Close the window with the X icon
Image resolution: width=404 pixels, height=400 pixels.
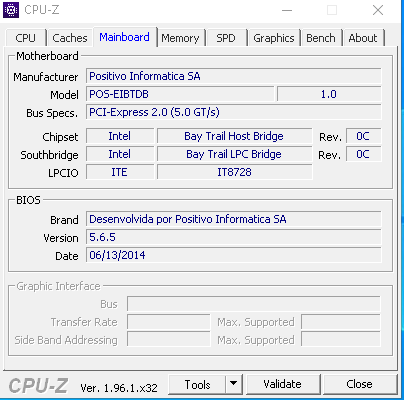click(378, 10)
